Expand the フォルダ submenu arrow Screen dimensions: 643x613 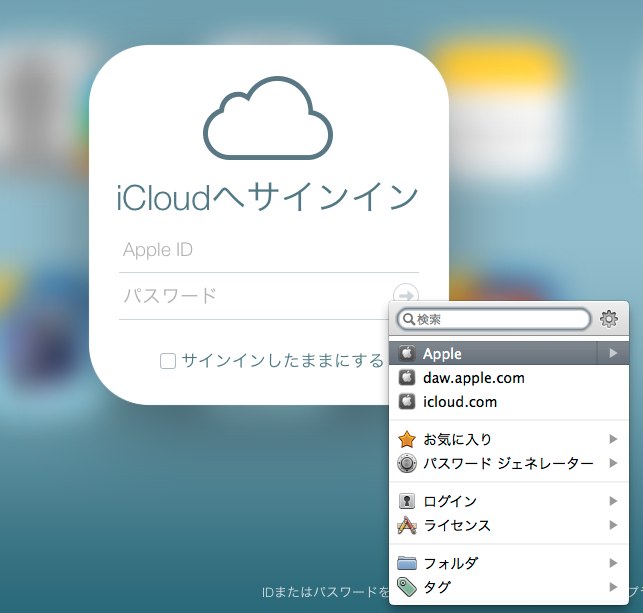click(613, 563)
